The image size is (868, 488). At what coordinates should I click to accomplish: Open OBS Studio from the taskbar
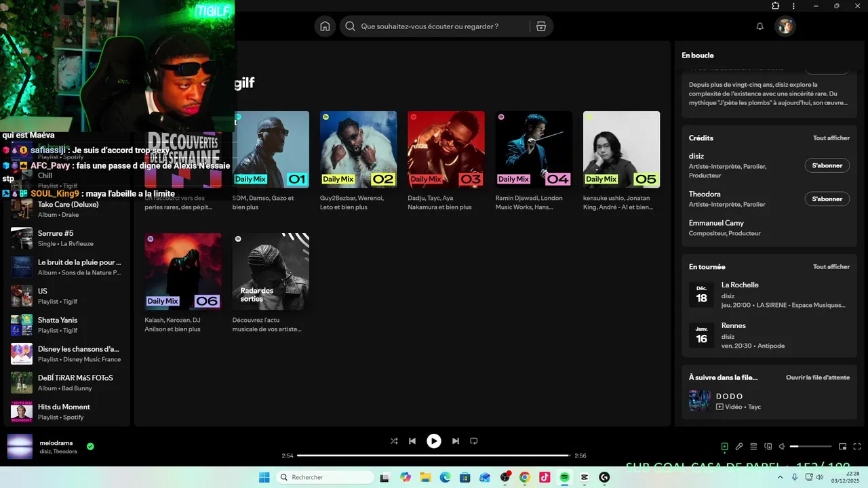(x=505, y=477)
